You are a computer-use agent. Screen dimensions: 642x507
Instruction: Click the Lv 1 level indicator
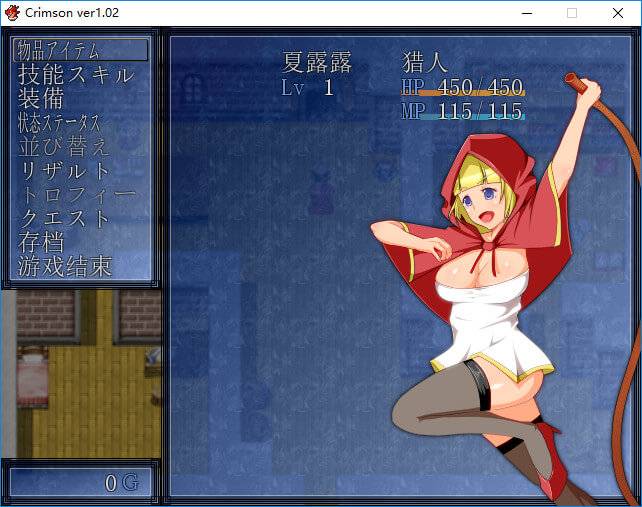[x=307, y=87]
